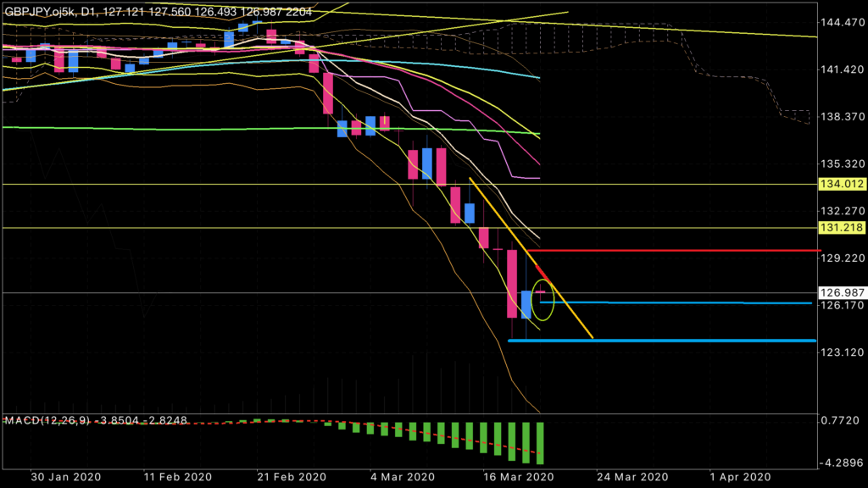Click the 138.370 price axis value

click(x=842, y=117)
